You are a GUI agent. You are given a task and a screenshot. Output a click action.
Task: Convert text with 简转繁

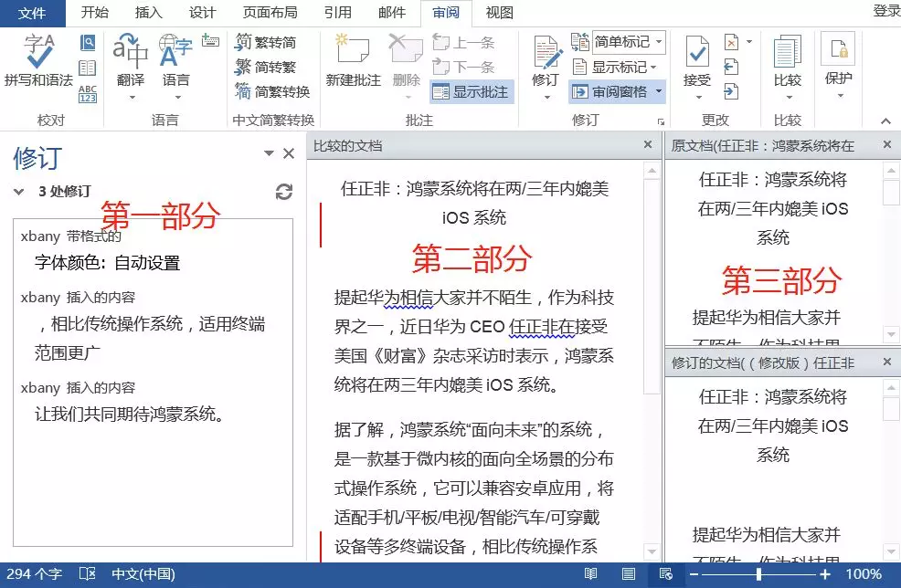pos(266,67)
